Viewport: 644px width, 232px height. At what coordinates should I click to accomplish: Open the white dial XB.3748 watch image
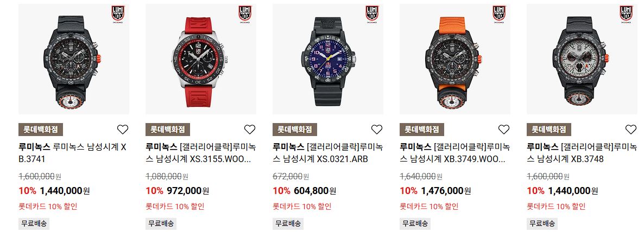coord(582,59)
